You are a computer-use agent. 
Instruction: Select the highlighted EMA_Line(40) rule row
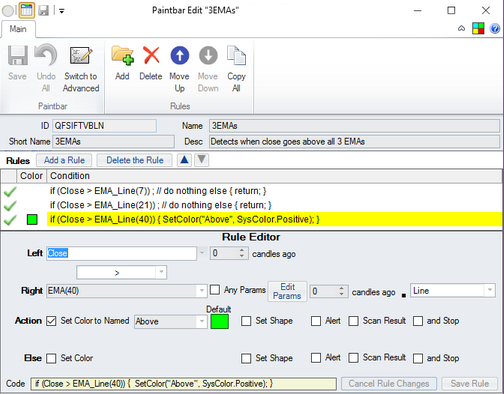tap(252, 220)
